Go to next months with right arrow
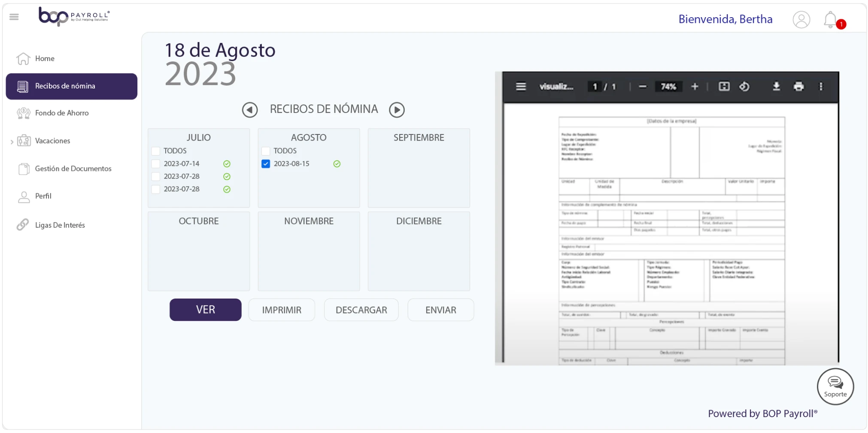 (x=397, y=110)
